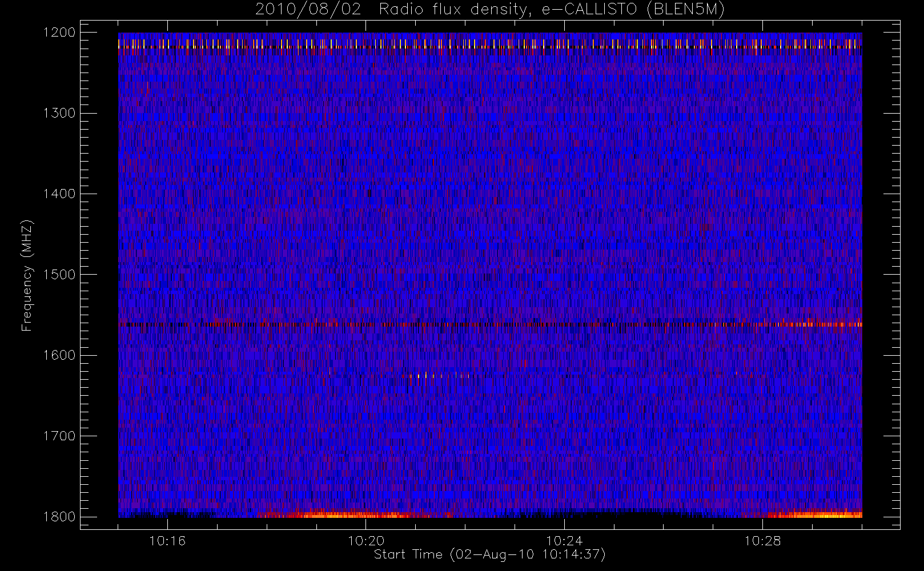Select the 1600 frequency tick label
Viewport: 924px width, 571px height.
(x=59, y=355)
